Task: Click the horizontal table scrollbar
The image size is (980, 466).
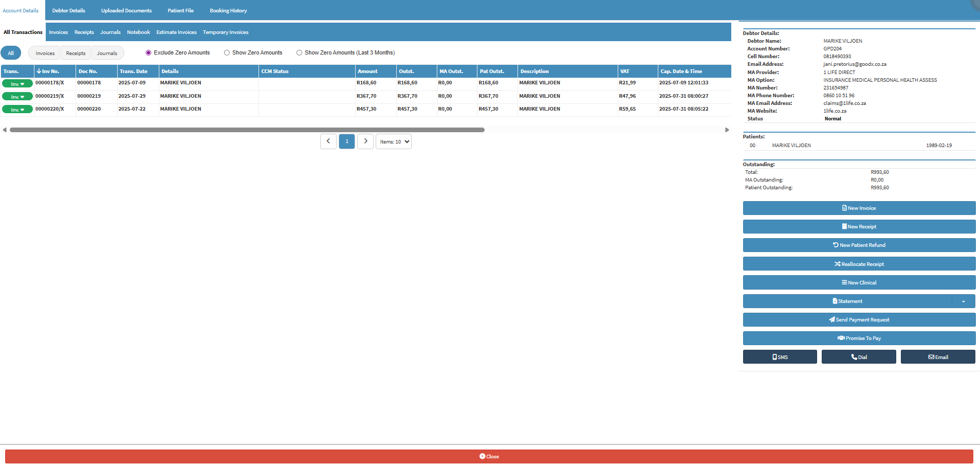Action: [x=247, y=130]
